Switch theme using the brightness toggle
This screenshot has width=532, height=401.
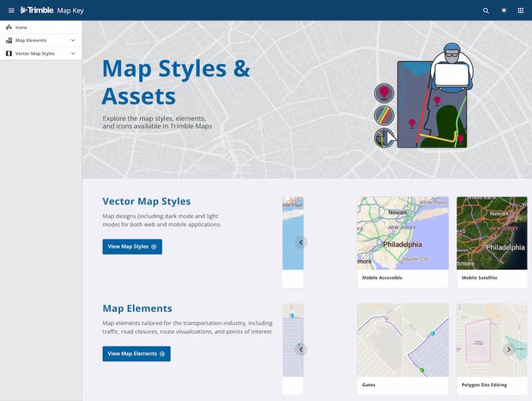tap(503, 10)
